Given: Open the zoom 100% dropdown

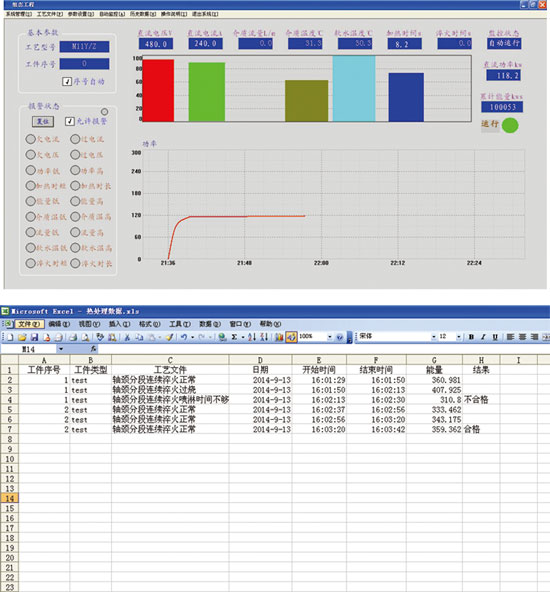Looking at the screenshot, I should pos(330,337).
